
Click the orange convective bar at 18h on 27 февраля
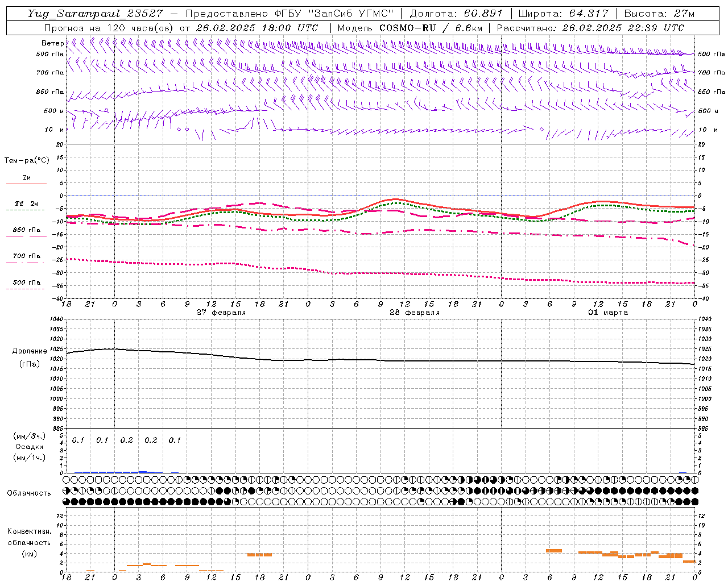tap(259, 555)
